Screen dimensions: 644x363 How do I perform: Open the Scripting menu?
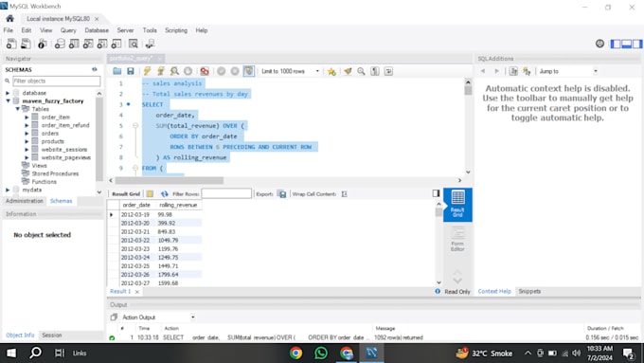coord(176,30)
